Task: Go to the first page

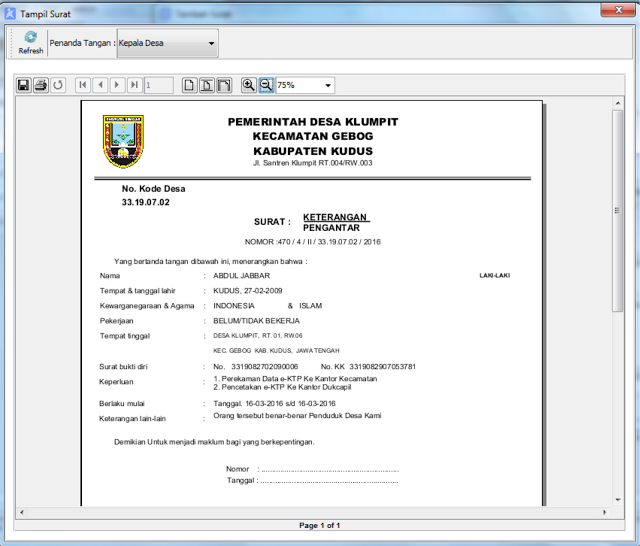Action: [83, 85]
